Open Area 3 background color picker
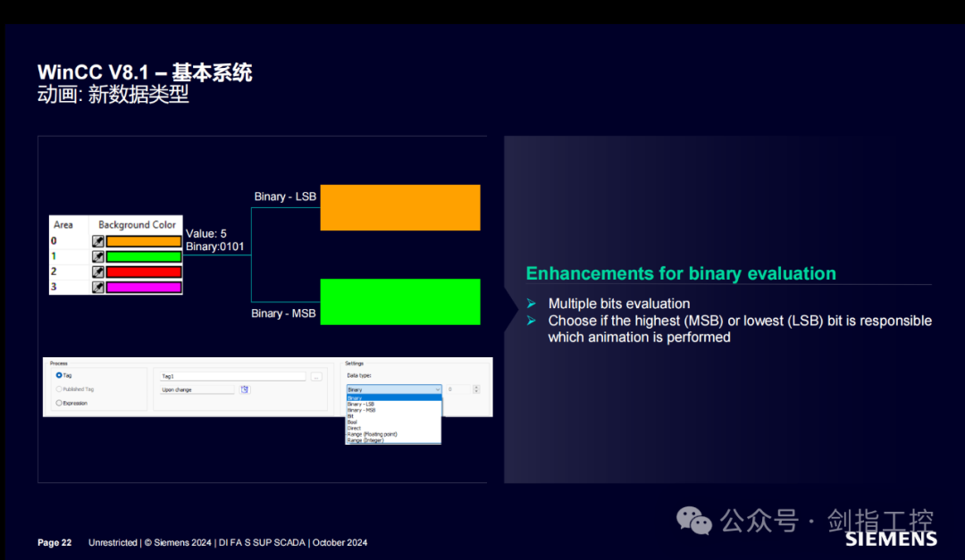This screenshot has height=560, width=965. click(98, 287)
